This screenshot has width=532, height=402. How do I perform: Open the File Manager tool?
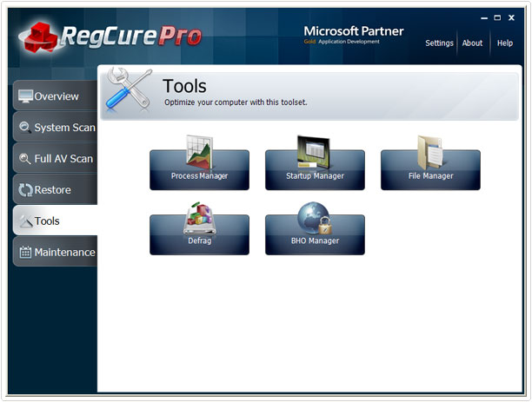click(430, 170)
